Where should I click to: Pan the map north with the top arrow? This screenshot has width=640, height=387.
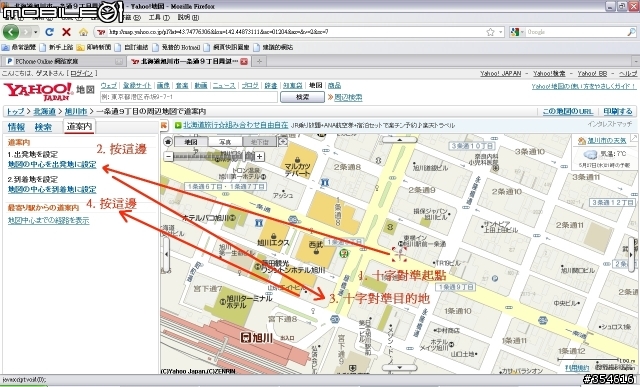tap(400, 139)
